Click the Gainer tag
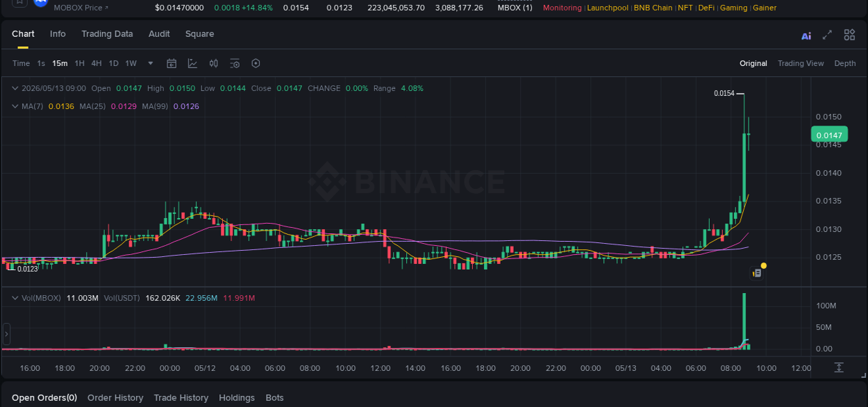 [x=765, y=8]
